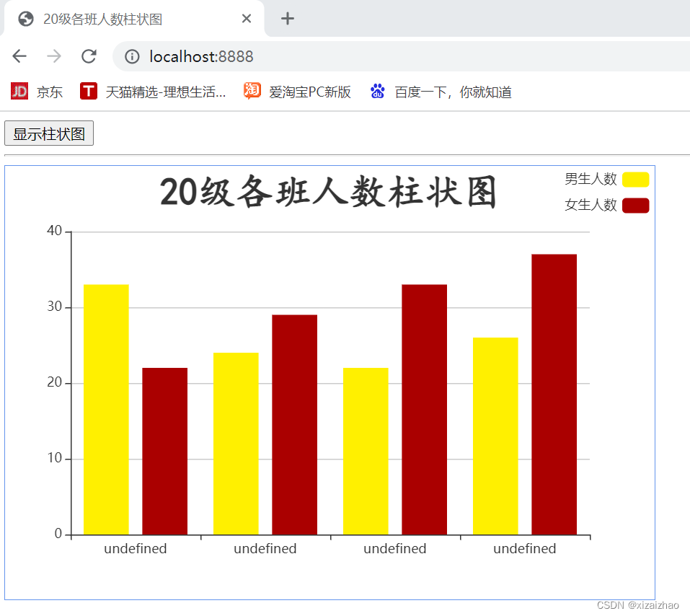
Task: Click the 百度 paw favicon
Action: click(x=378, y=91)
